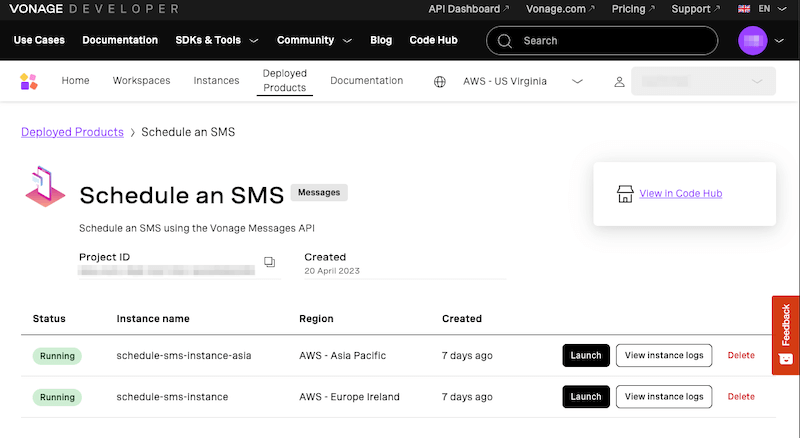The height and width of the screenshot is (438, 800).
Task: Click the Code Hub storefront icon
Action: 624,193
